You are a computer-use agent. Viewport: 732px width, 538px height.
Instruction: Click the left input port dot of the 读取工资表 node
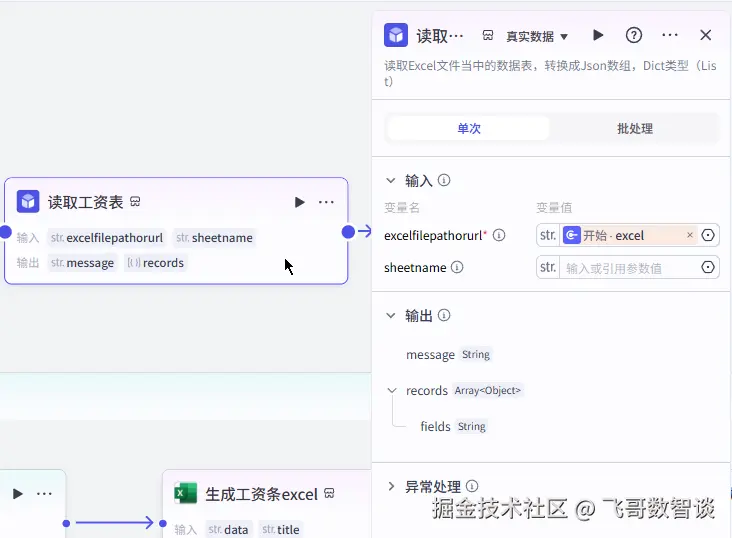coord(6,232)
